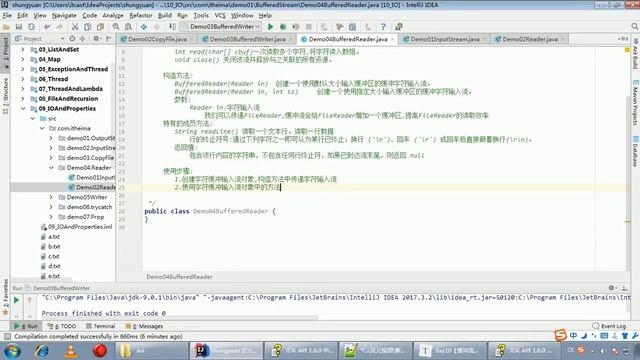Click the Windows Start button
The height and width of the screenshot is (360, 640).
pyautogui.click(x=12, y=351)
